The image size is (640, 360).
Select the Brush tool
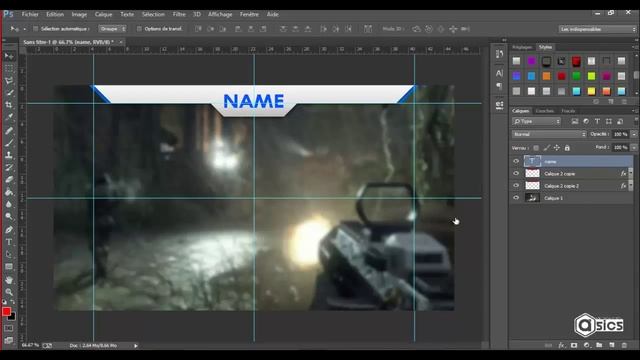pyautogui.click(x=9, y=142)
